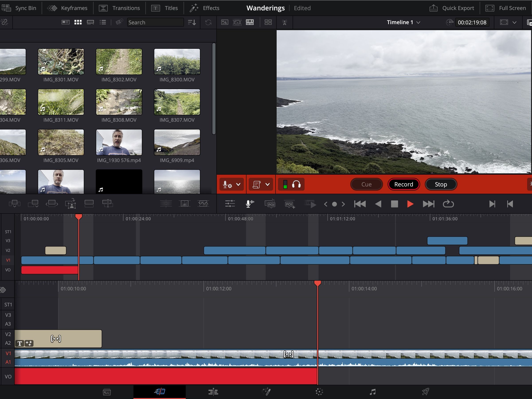Open the Titles panel
Viewport: 532px width, 399px height.
pos(165,8)
